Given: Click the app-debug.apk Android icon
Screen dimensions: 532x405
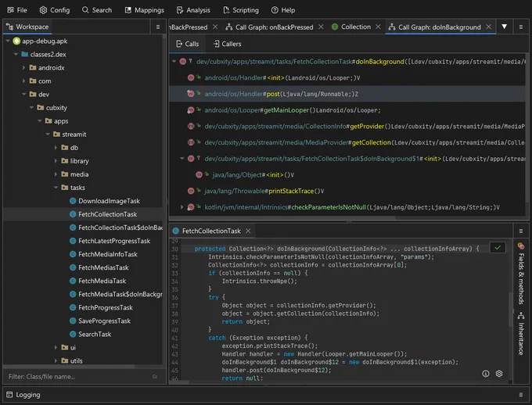Looking at the screenshot, I should coord(16,41).
